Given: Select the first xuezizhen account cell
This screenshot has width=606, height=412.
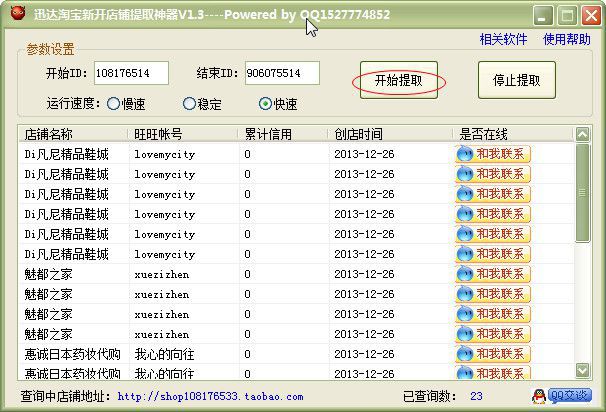Looking at the screenshot, I should (162, 274).
